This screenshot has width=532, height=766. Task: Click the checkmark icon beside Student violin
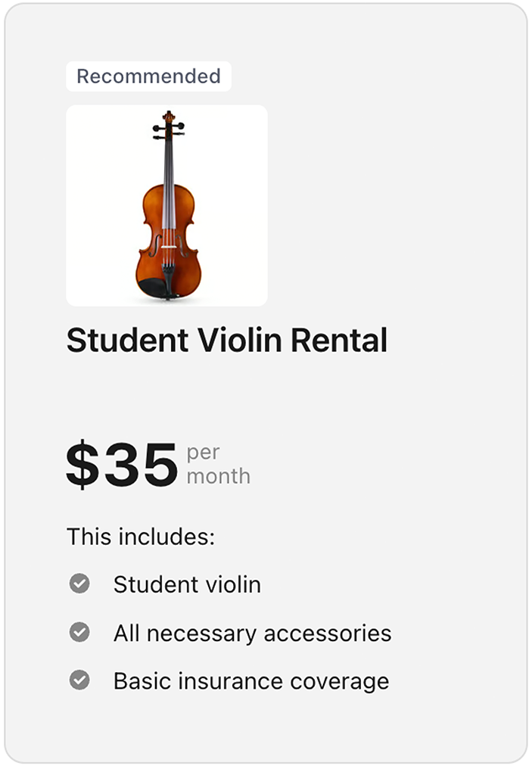79,584
